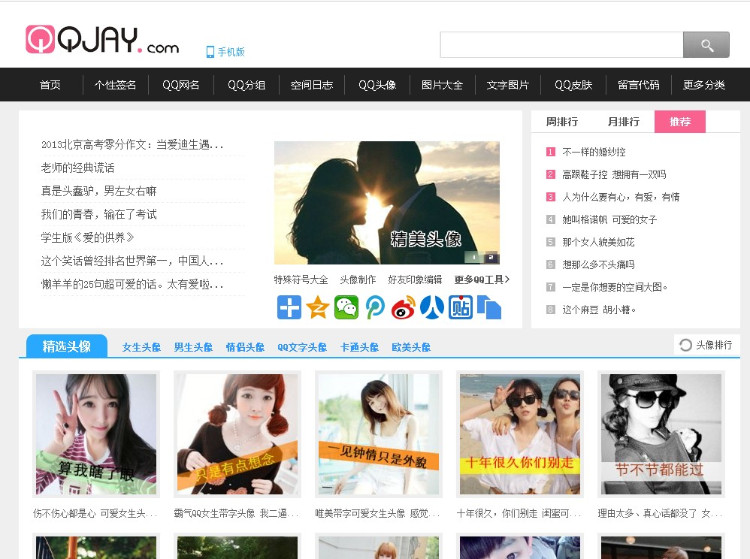Share via the red Sina Weibo icon

pyautogui.click(x=403, y=307)
